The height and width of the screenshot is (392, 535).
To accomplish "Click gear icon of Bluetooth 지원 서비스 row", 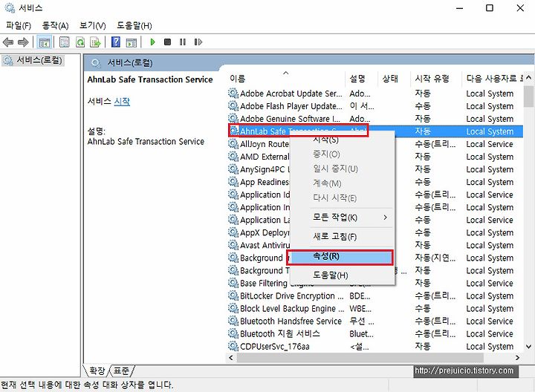I will coord(233,333).
